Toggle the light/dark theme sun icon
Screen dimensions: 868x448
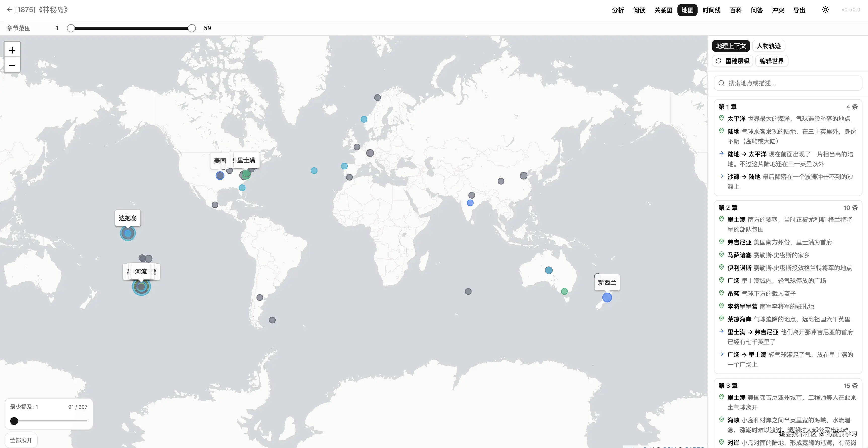tap(825, 10)
